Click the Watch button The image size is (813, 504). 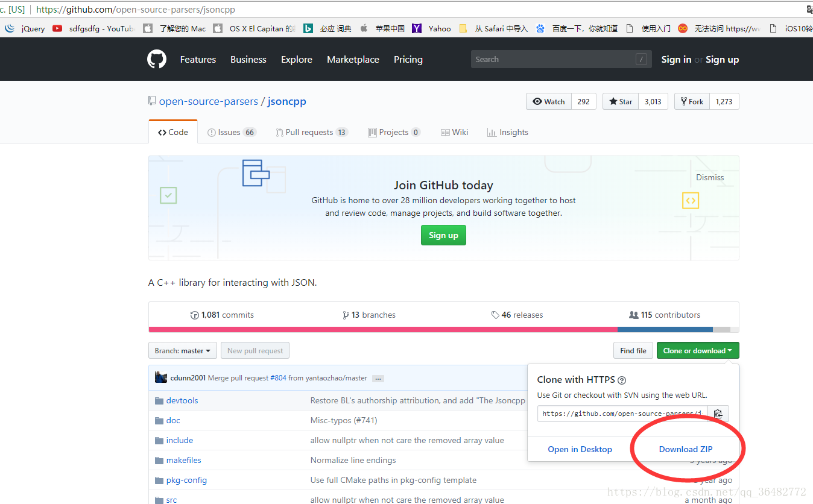tap(549, 101)
